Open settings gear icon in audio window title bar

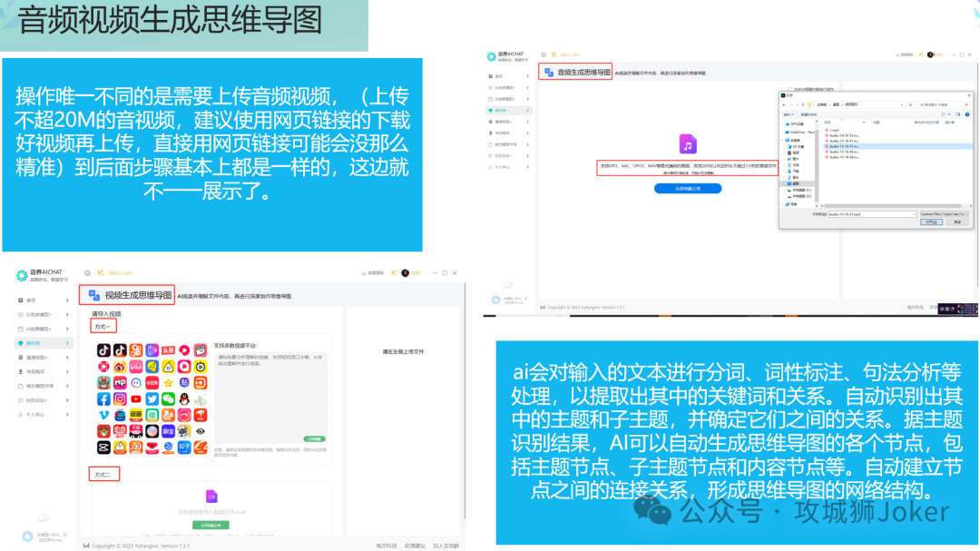pyautogui.click(x=544, y=55)
